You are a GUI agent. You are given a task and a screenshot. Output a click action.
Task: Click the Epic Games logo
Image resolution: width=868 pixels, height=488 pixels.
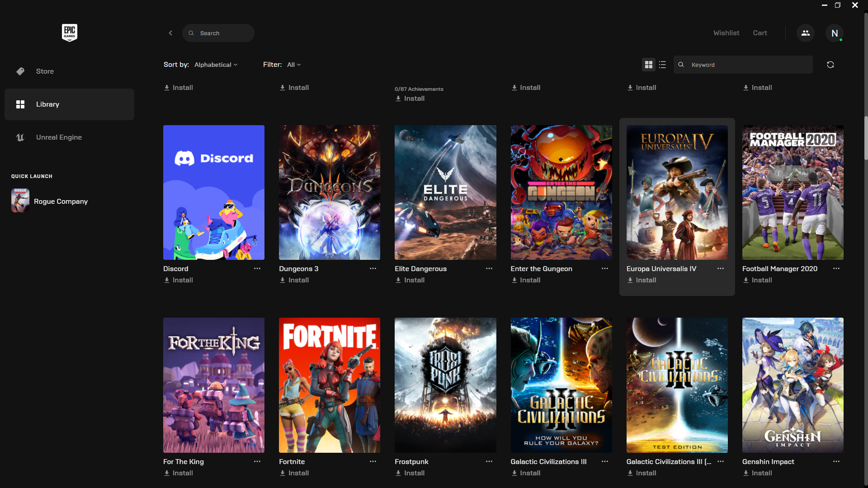click(x=69, y=33)
